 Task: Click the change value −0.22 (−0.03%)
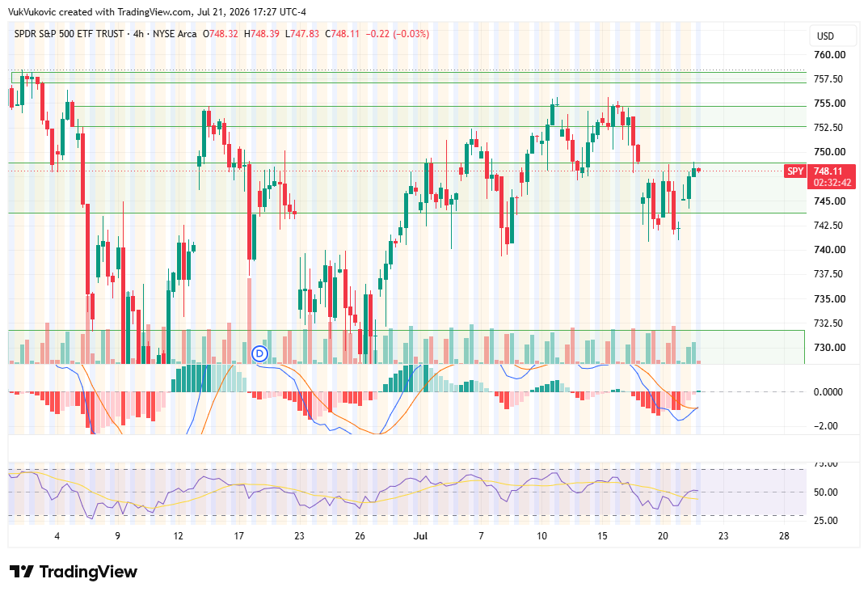pos(397,34)
